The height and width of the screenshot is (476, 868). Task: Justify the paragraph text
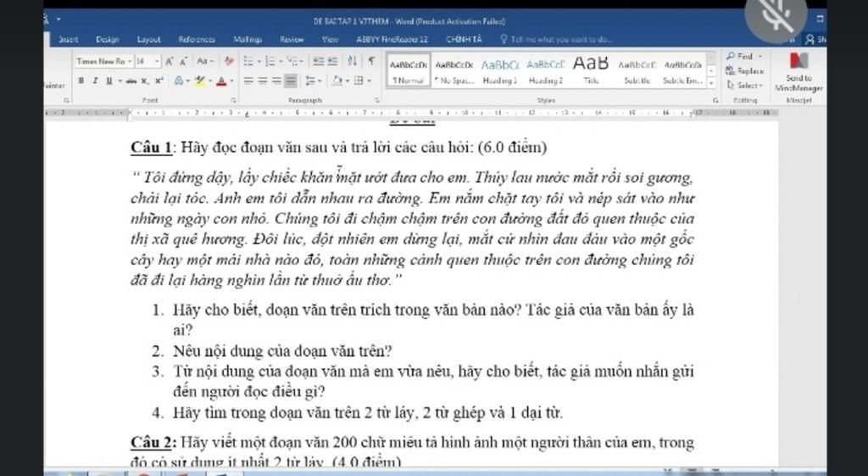(291, 81)
